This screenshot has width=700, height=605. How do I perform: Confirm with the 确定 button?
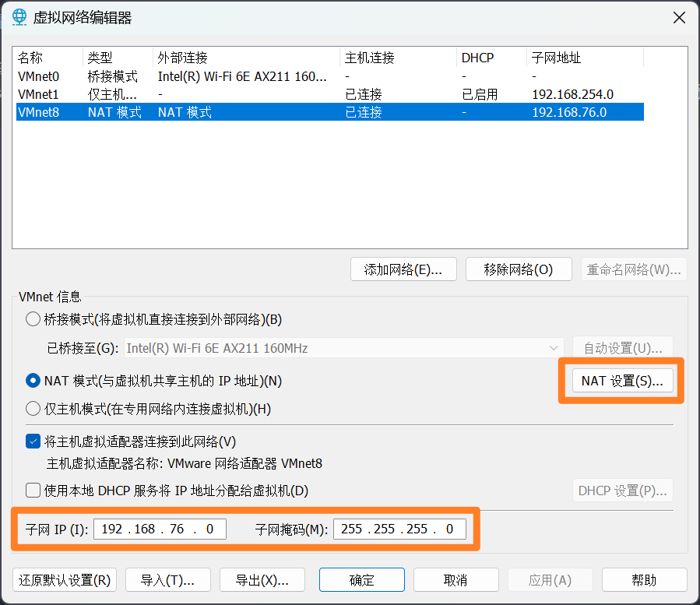click(362, 580)
